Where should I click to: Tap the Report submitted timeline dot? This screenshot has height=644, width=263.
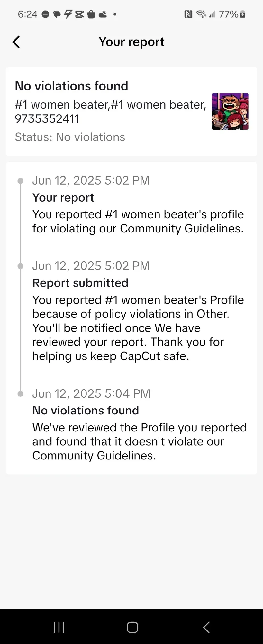click(x=20, y=266)
